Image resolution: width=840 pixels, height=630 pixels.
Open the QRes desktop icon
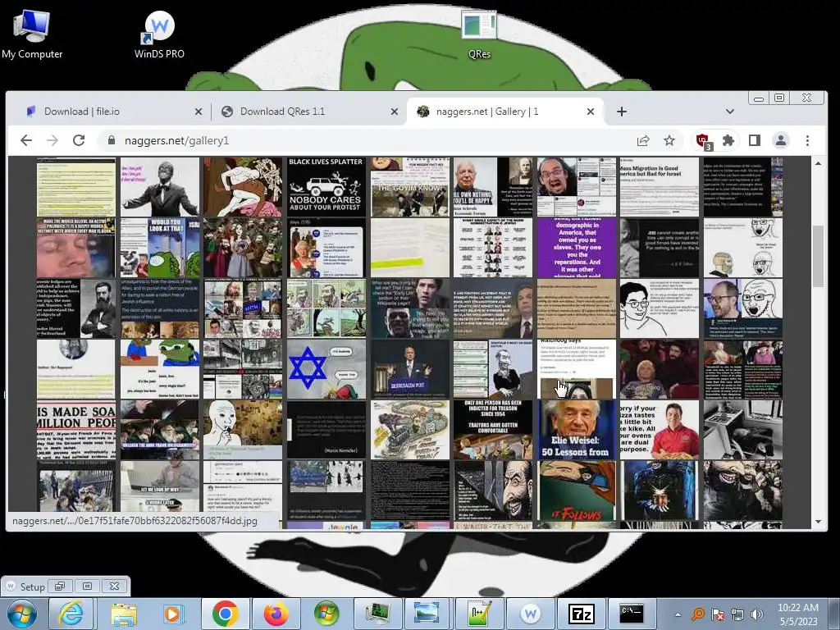coord(479,34)
